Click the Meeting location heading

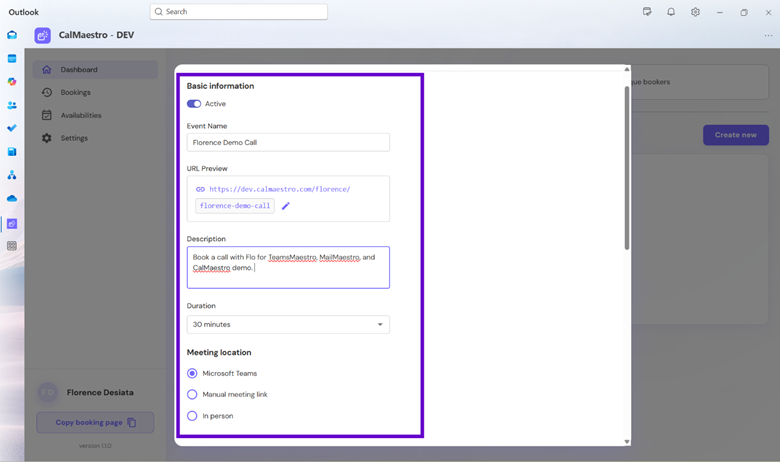219,353
